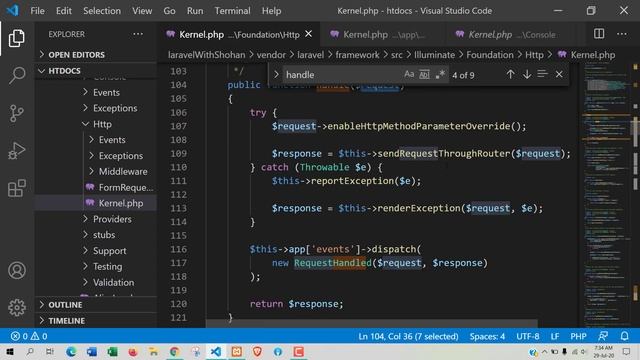The image size is (640, 360).
Task: Expand the Outline section
Action: 96,305
